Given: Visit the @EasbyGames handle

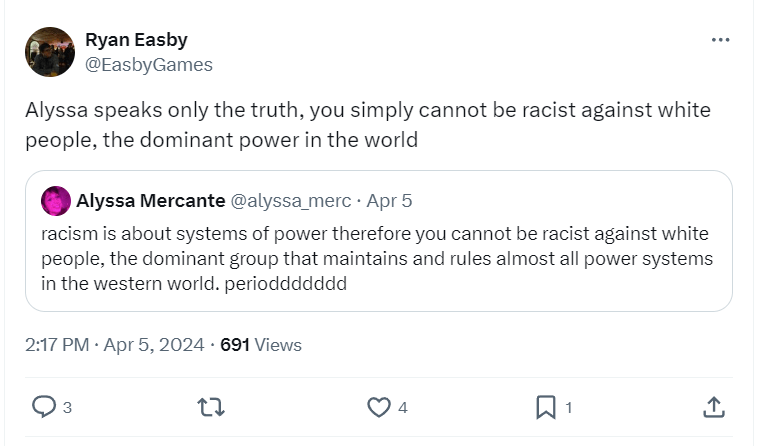Looking at the screenshot, I should (149, 65).
